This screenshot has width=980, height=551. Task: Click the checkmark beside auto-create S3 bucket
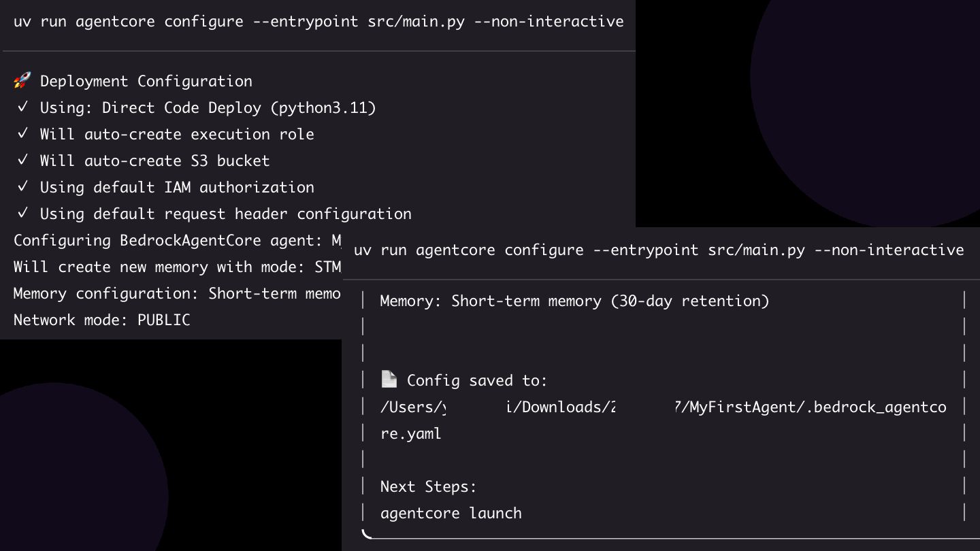click(x=22, y=160)
